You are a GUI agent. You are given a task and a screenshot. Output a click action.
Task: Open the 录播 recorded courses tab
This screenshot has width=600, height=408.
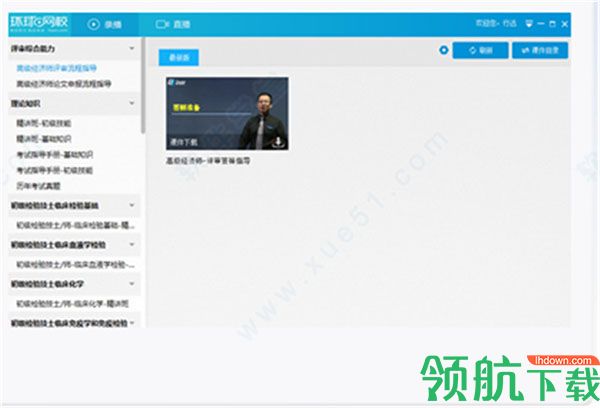coord(104,24)
